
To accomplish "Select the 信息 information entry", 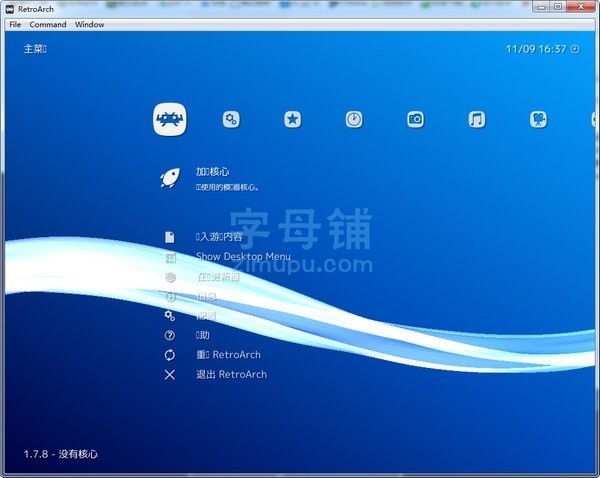I will point(207,296).
